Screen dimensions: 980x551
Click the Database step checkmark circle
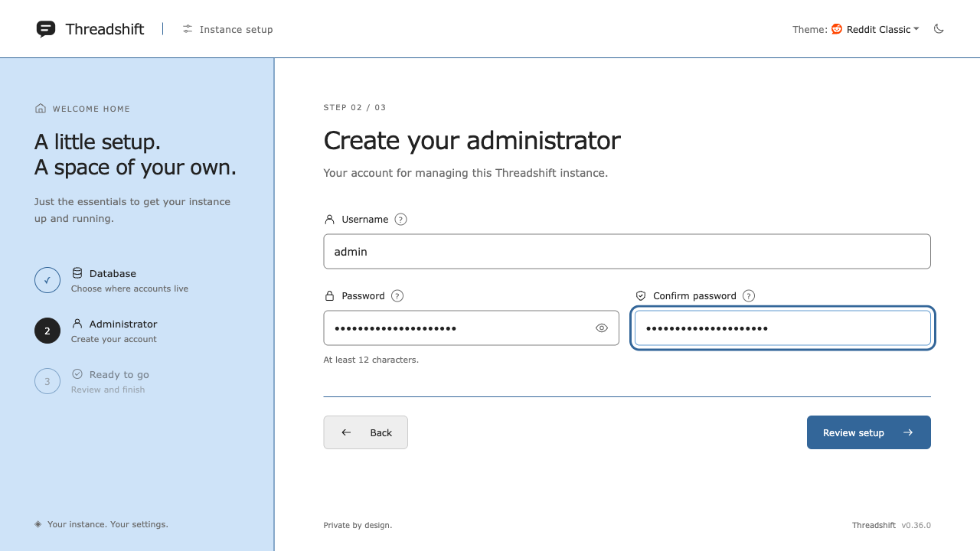pyautogui.click(x=47, y=280)
